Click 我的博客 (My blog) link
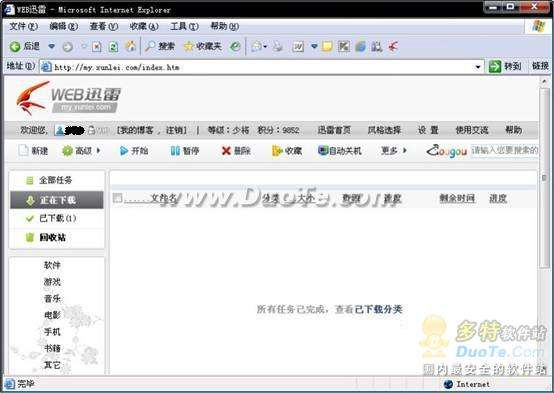This screenshot has height=393, width=554. pos(137,130)
